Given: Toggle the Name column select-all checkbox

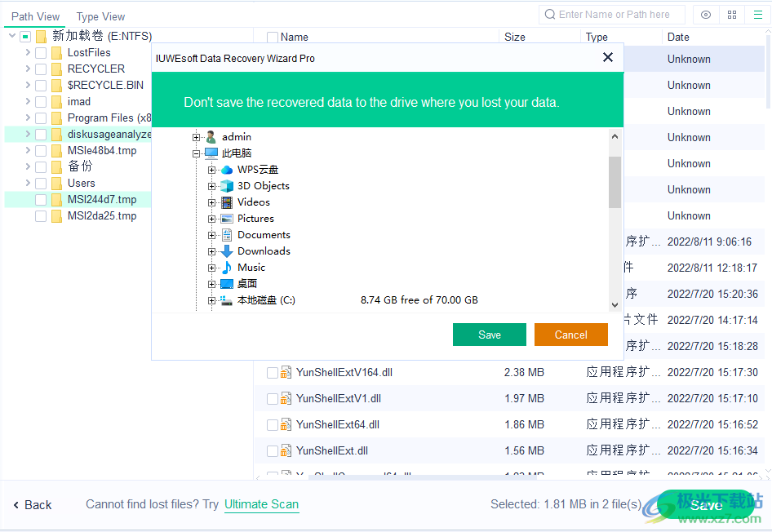Looking at the screenshot, I should pyautogui.click(x=273, y=37).
